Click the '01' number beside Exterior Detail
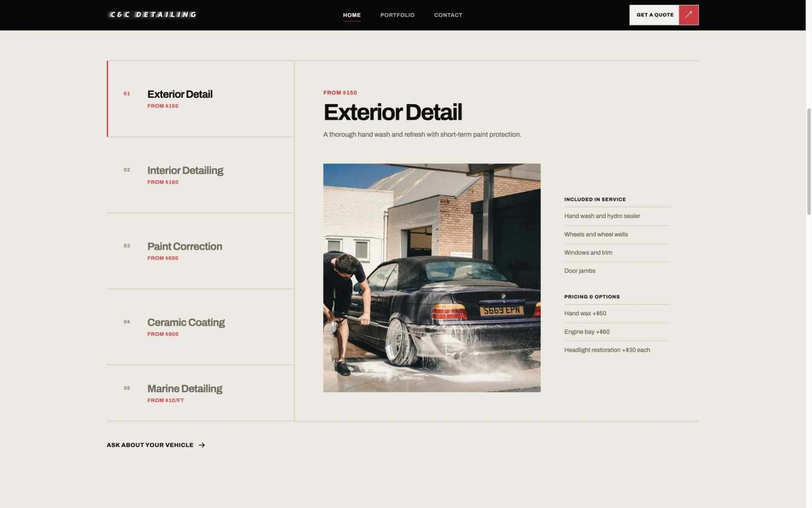This screenshot has height=508, width=812. pos(127,94)
